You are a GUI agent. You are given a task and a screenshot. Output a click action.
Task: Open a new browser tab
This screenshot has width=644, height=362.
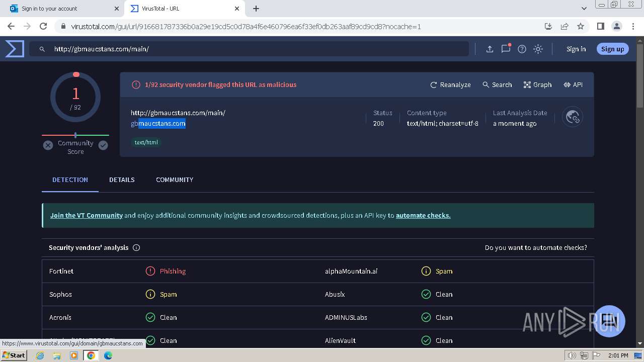pos(256,9)
